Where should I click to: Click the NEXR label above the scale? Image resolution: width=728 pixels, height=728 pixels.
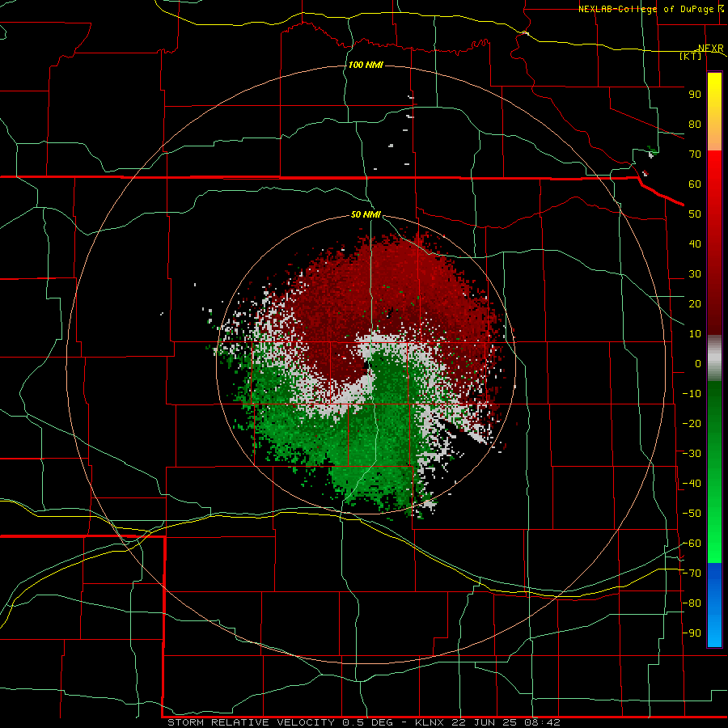(711, 49)
